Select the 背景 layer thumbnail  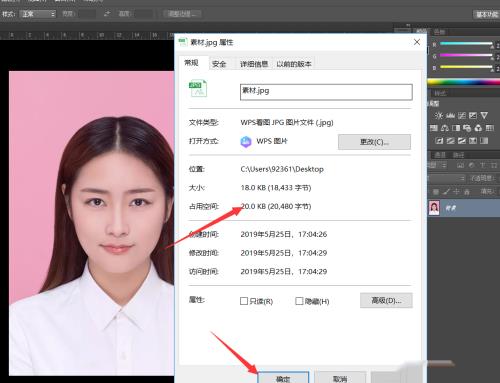(x=434, y=208)
